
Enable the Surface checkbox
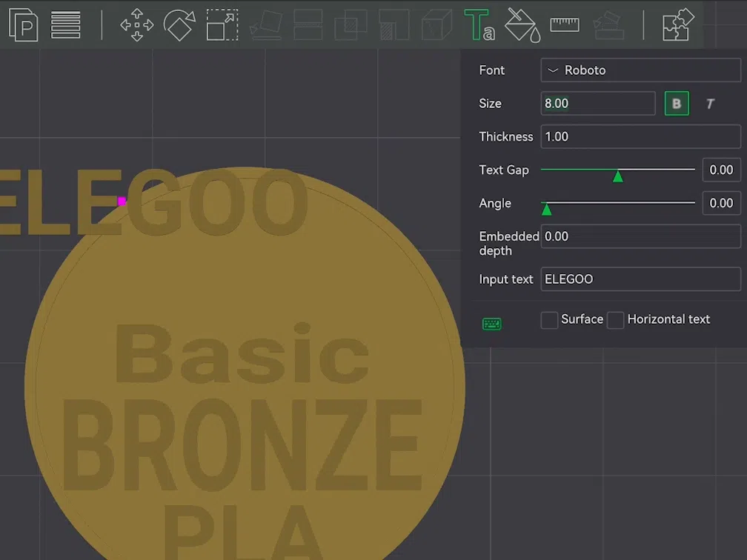point(549,320)
